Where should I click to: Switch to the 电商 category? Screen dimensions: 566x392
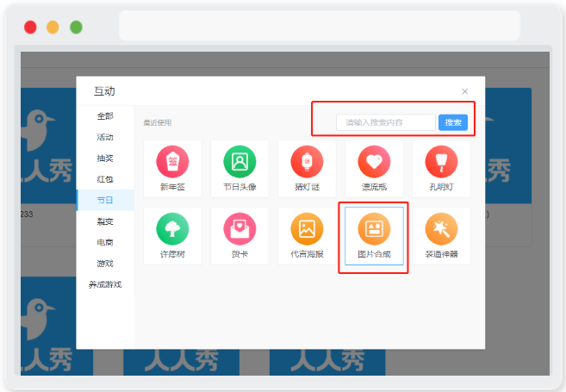(105, 242)
